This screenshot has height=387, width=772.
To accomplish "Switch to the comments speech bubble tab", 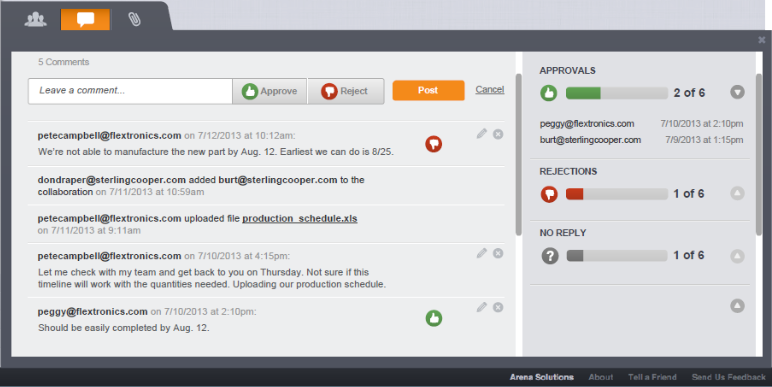I will [85, 20].
